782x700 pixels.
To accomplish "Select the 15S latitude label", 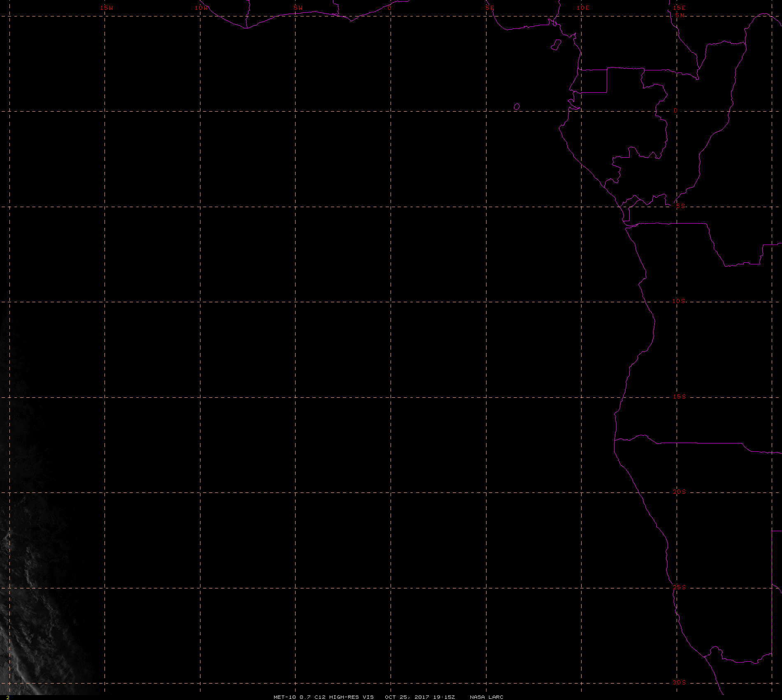I will (680, 397).
